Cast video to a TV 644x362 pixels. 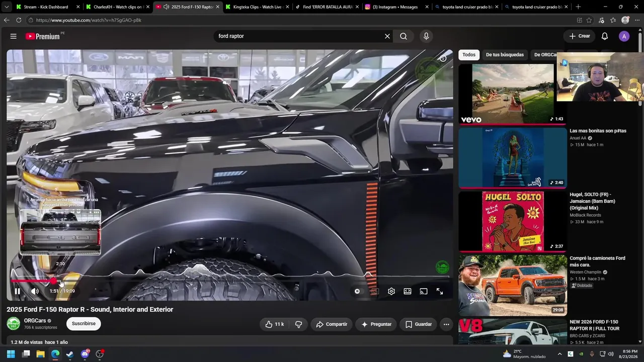(424, 291)
